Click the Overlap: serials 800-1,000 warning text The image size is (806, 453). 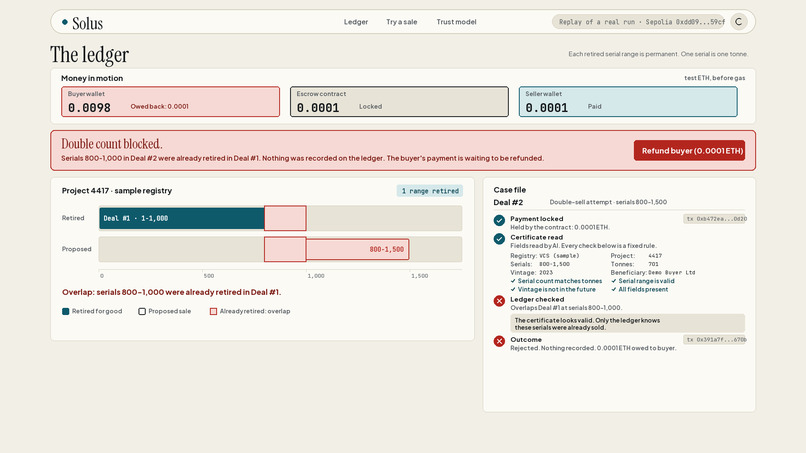pyautogui.click(x=171, y=292)
